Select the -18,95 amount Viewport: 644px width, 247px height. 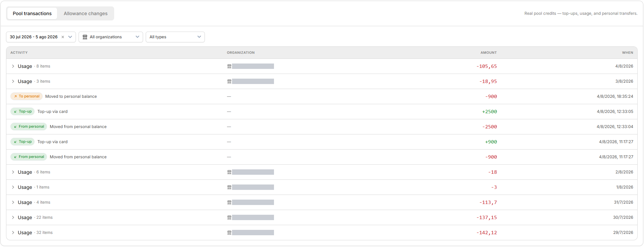pos(488,82)
